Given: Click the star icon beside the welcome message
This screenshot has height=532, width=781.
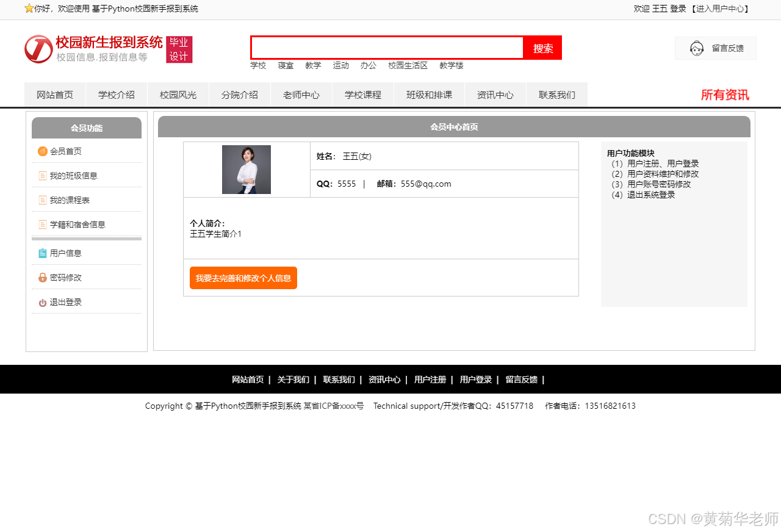Looking at the screenshot, I should 29,9.
